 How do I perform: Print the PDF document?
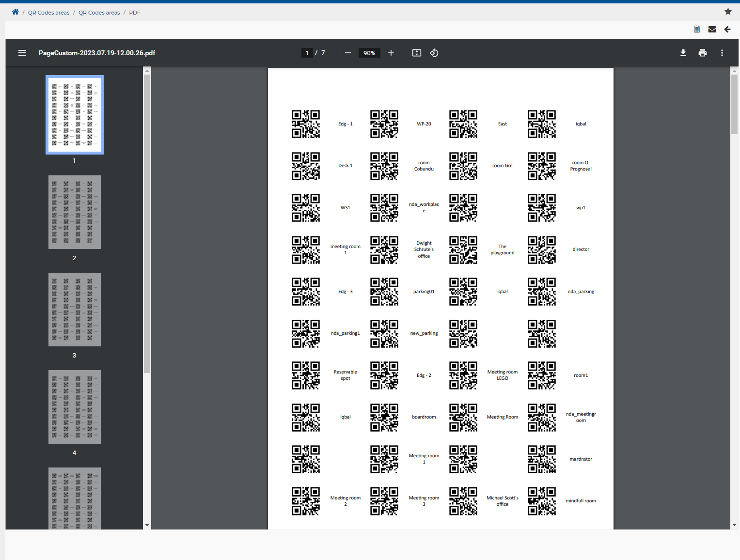pos(703,53)
